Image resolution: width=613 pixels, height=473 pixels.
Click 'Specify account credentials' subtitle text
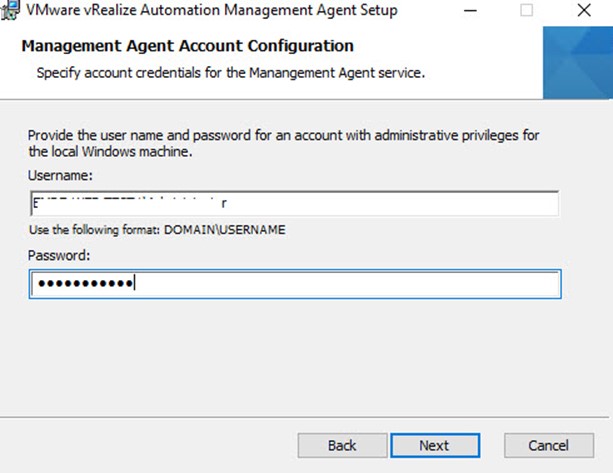231,73
